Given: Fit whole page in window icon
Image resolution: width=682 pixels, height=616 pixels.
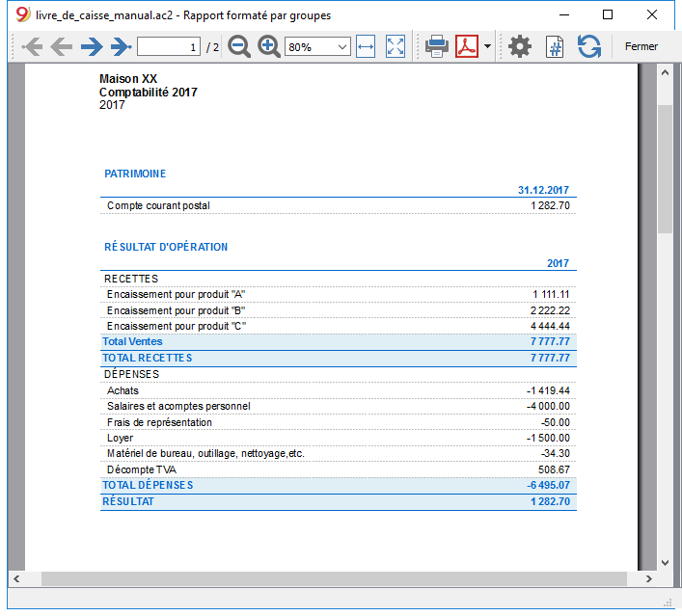Looking at the screenshot, I should point(396,46).
